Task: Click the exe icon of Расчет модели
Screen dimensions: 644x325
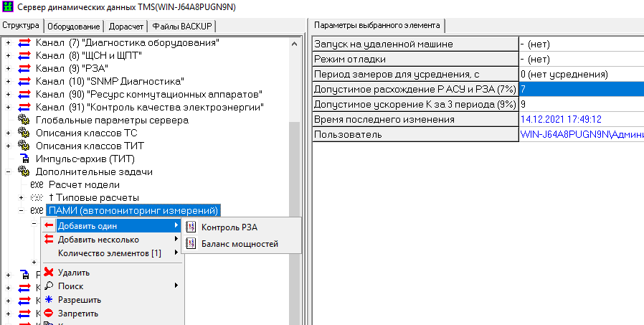Action: coord(37,185)
